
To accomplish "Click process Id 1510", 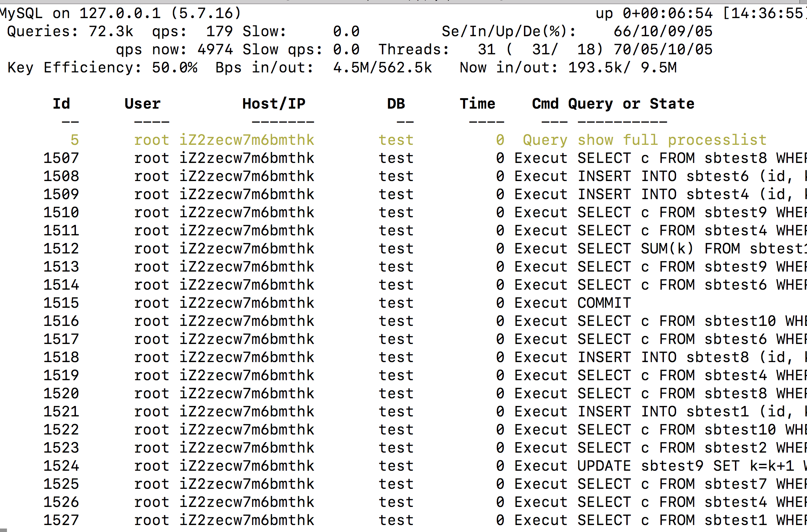I will (x=61, y=213).
